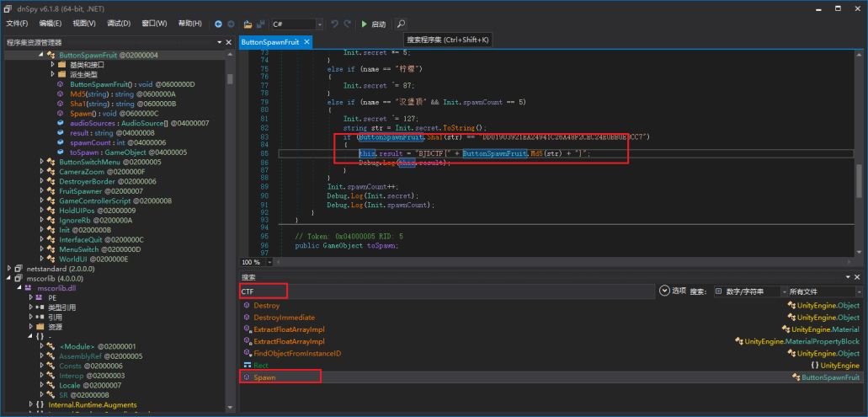Image resolution: width=868 pixels, height=417 pixels.
Task: Expand the CameraZoom class node
Action: click(40, 172)
